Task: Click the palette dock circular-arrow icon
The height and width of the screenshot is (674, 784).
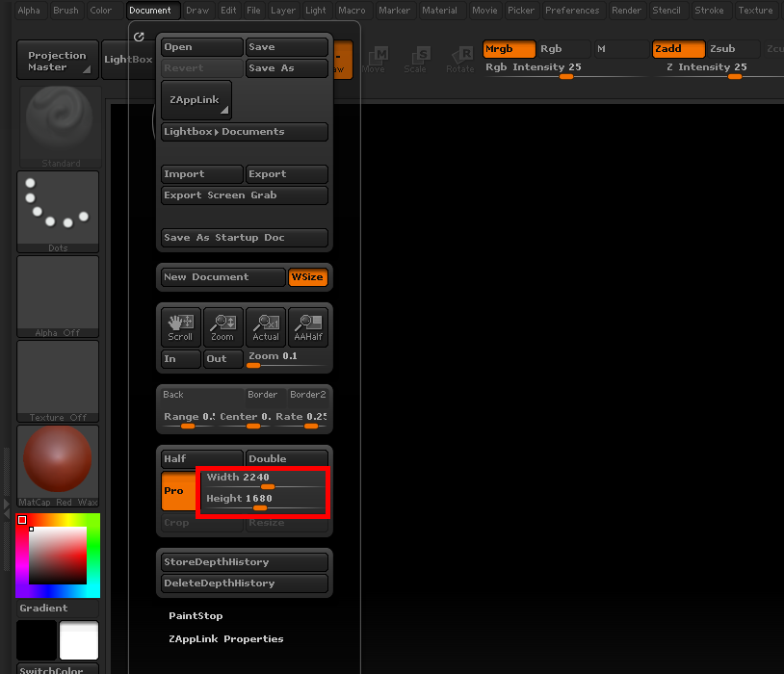Action: click(x=139, y=37)
